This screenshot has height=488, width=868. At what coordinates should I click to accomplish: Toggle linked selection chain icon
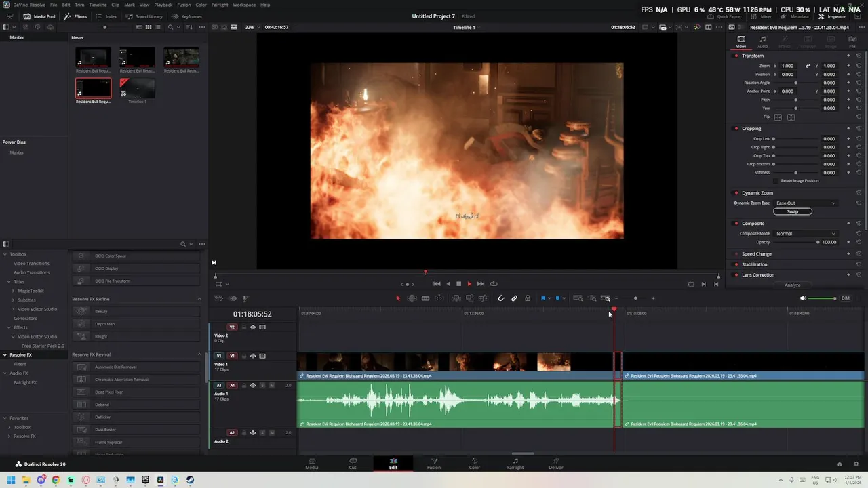[x=514, y=298]
